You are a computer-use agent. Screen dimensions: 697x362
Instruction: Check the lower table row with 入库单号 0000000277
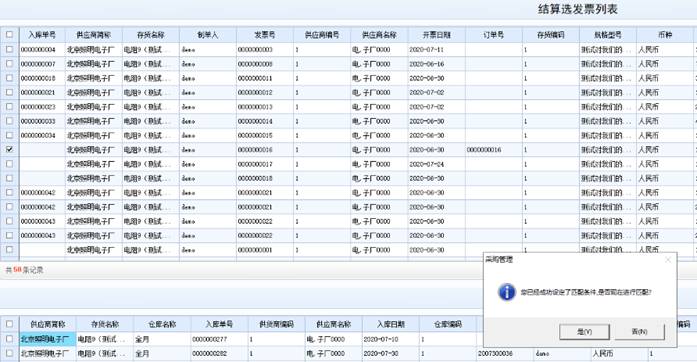[9, 339]
